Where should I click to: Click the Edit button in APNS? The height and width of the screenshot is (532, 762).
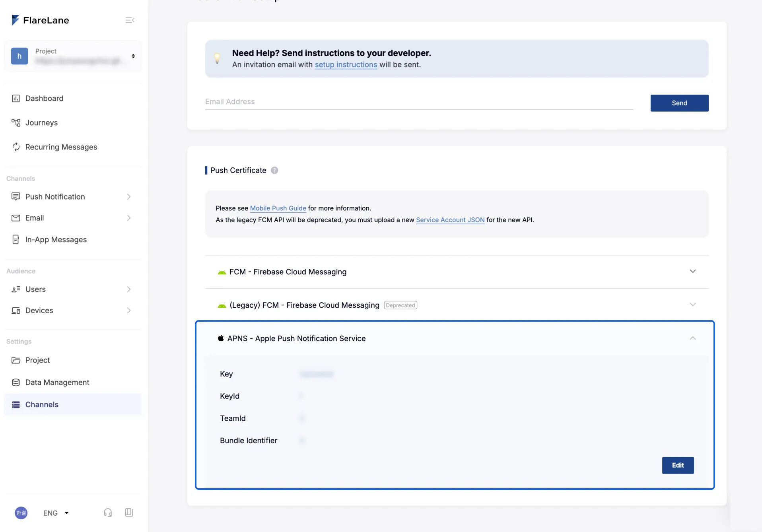click(678, 465)
